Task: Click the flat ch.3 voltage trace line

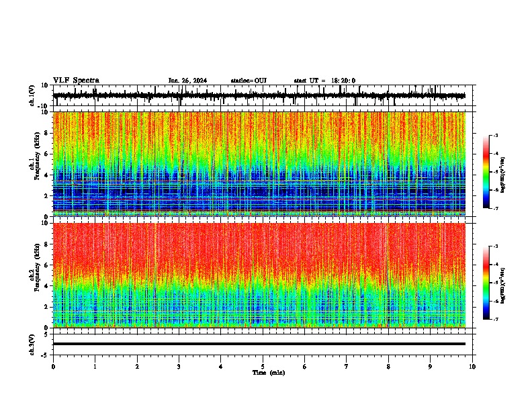Action: point(259,344)
